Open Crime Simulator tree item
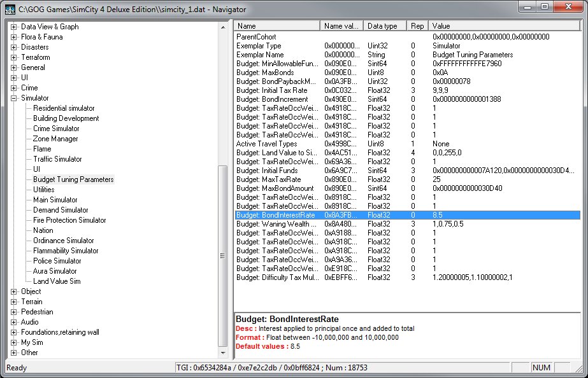 56,129
